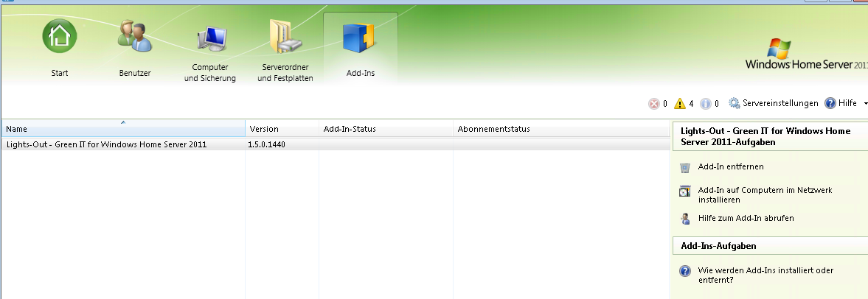Viewport: 868px width, 299px height.
Task: Click Add-In auf Computern im Netzwerk installieren
Action: click(x=765, y=194)
